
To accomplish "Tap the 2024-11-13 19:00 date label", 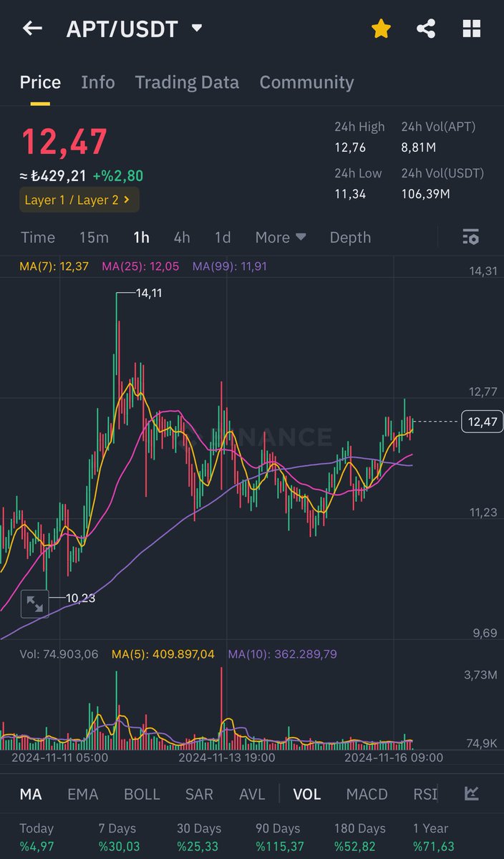I will 226,757.
